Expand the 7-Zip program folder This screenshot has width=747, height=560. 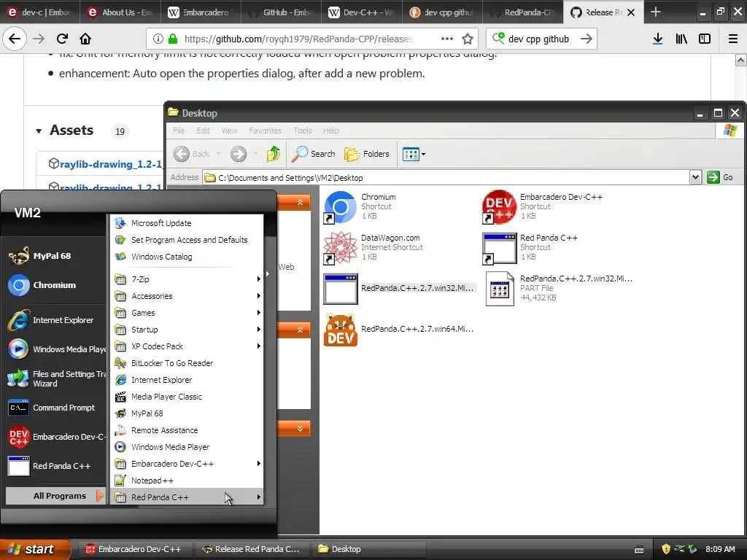click(187, 279)
